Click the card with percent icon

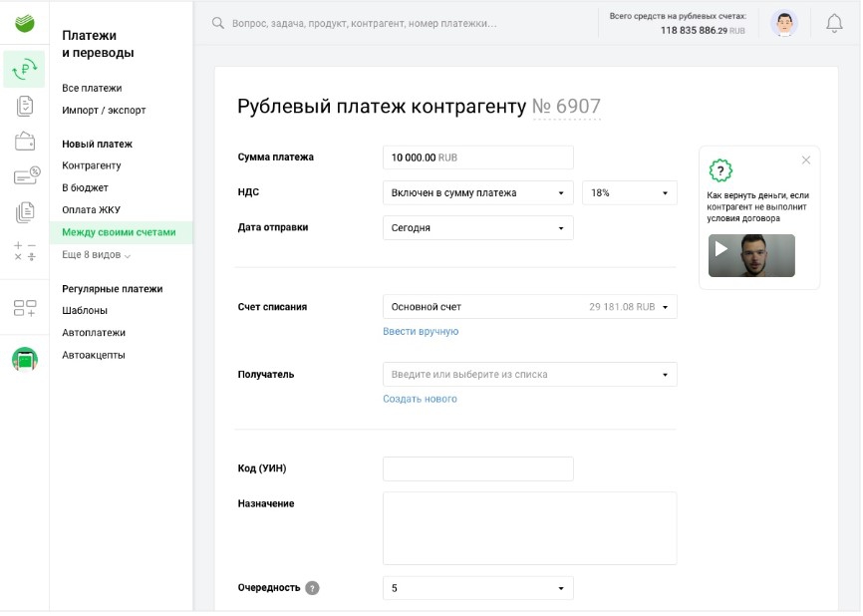point(26,176)
